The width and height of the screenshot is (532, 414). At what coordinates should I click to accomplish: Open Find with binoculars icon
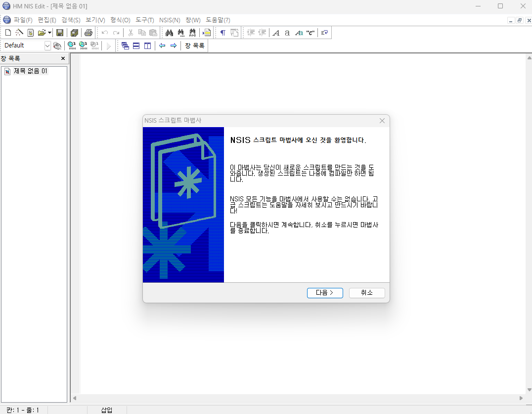[x=169, y=33]
